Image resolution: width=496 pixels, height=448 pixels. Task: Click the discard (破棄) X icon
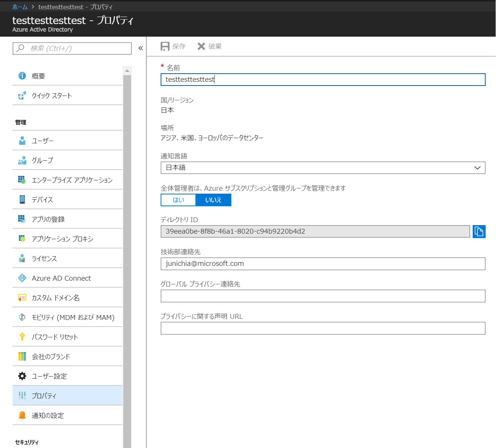click(201, 46)
